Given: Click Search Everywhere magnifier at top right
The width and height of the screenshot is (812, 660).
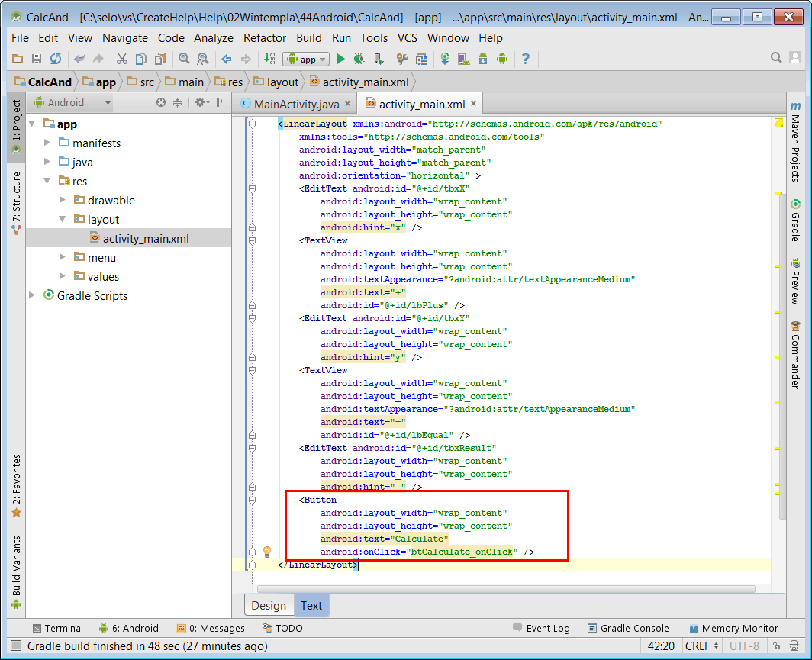Looking at the screenshot, I should [x=775, y=58].
